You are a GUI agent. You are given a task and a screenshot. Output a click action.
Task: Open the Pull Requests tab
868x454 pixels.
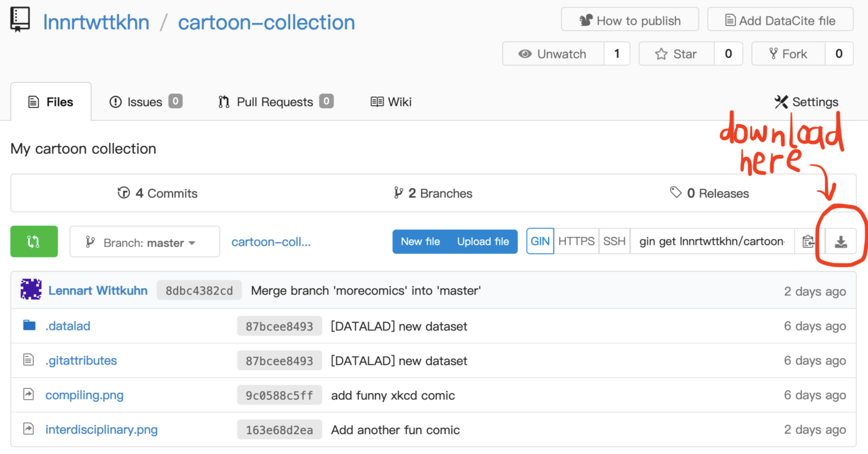click(x=276, y=102)
